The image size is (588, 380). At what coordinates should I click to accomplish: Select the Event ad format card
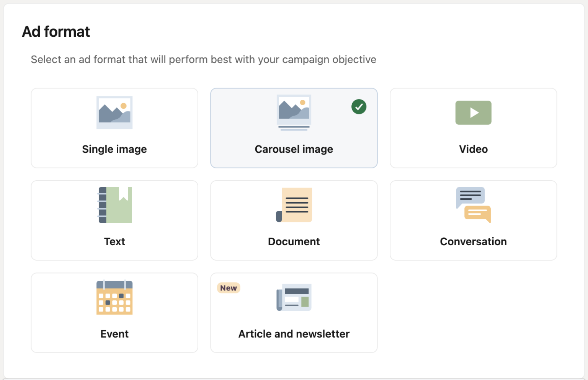[x=114, y=313]
